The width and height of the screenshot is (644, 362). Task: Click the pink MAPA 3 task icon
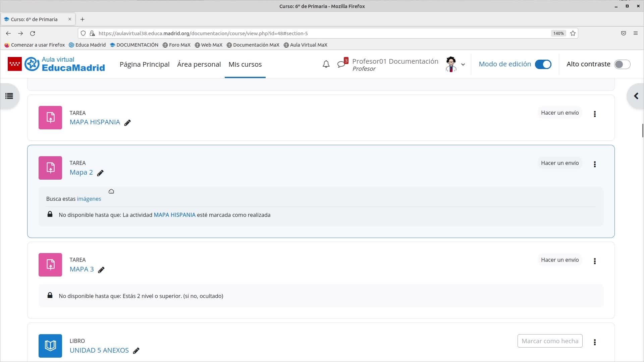(50, 265)
